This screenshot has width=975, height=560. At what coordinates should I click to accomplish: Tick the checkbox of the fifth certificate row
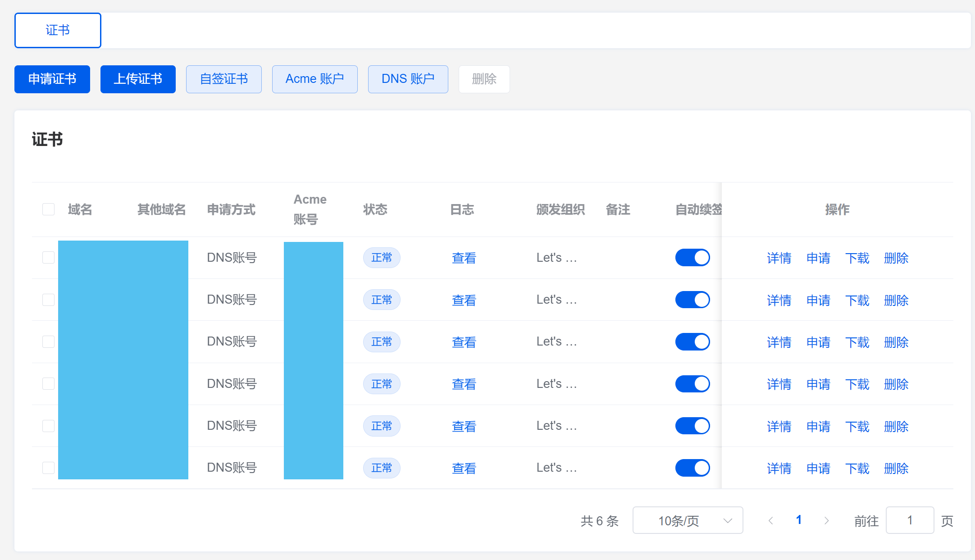click(x=48, y=426)
